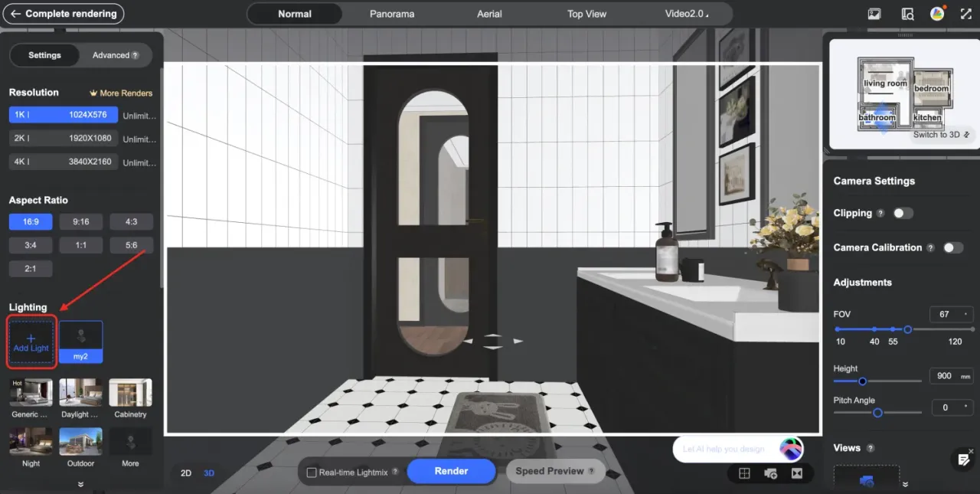Expand the Views section double chevron
This screenshot has width=980, height=494.
pos(905,484)
